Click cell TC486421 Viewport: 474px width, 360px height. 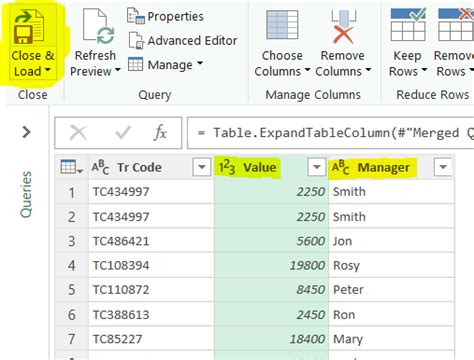[x=151, y=241]
